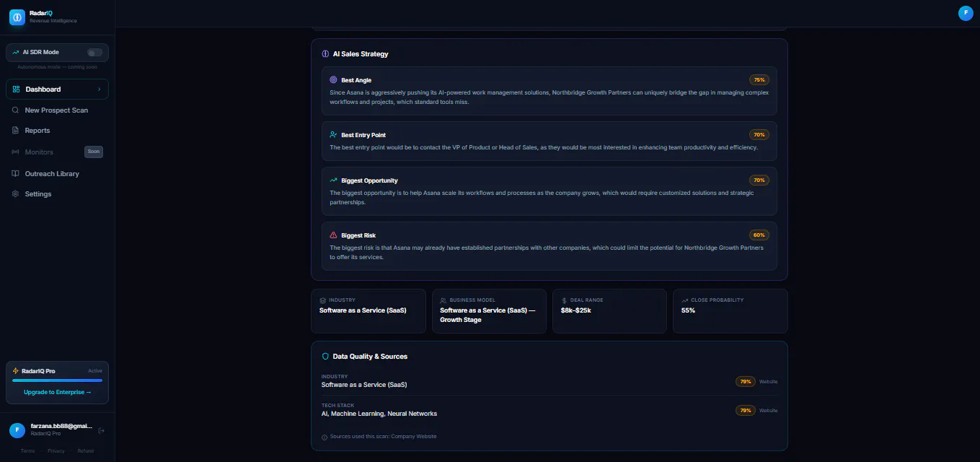
Task: Click the RadarIQ Pro plan progress bar
Action: 57,380
